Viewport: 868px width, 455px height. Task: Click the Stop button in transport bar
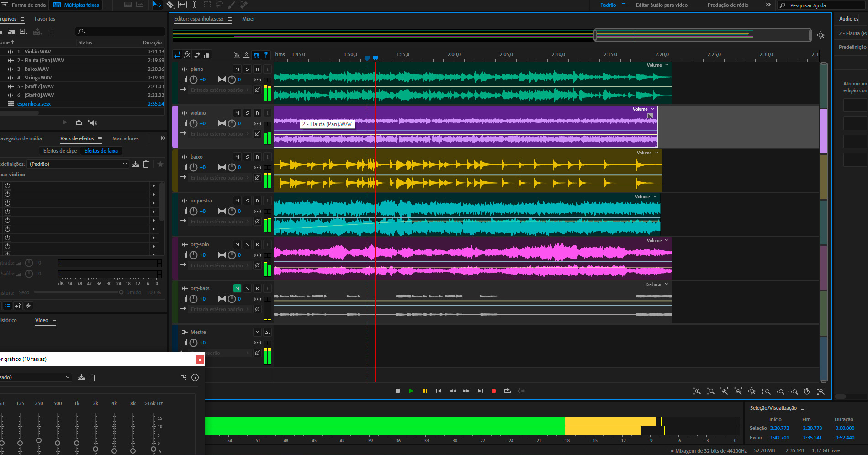pos(397,391)
